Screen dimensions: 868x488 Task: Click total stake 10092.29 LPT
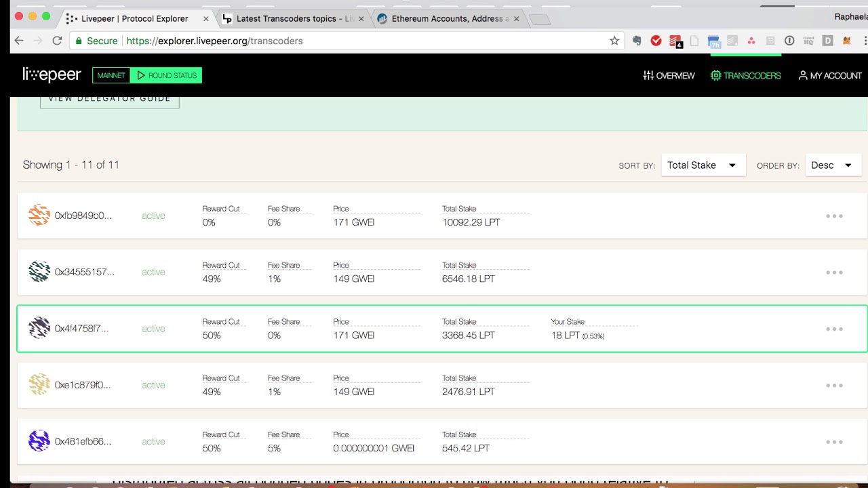(x=471, y=222)
